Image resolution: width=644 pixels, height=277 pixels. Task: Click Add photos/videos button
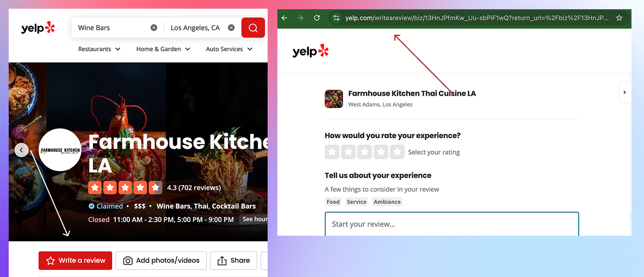pos(162,261)
